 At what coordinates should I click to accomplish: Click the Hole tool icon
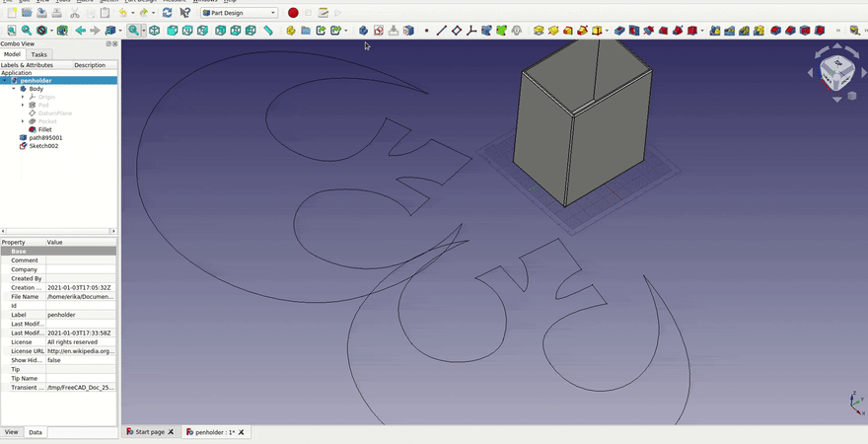click(634, 31)
